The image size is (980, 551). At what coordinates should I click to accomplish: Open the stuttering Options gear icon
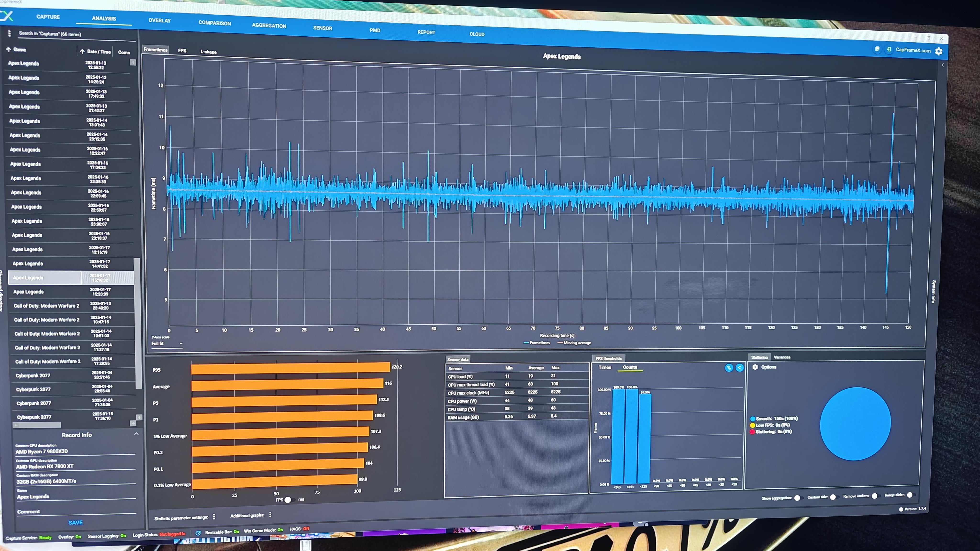[x=755, y=367]
